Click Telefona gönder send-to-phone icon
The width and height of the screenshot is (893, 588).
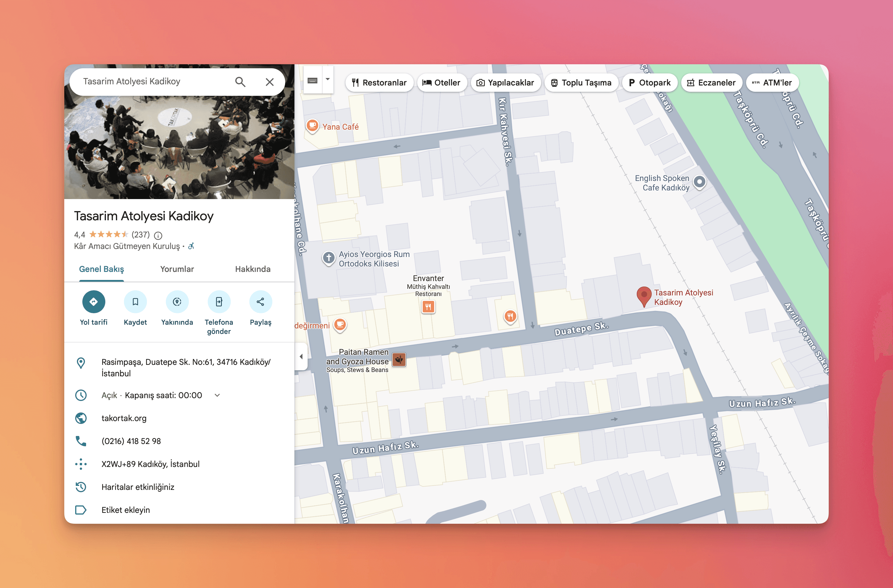click(219, 301)
